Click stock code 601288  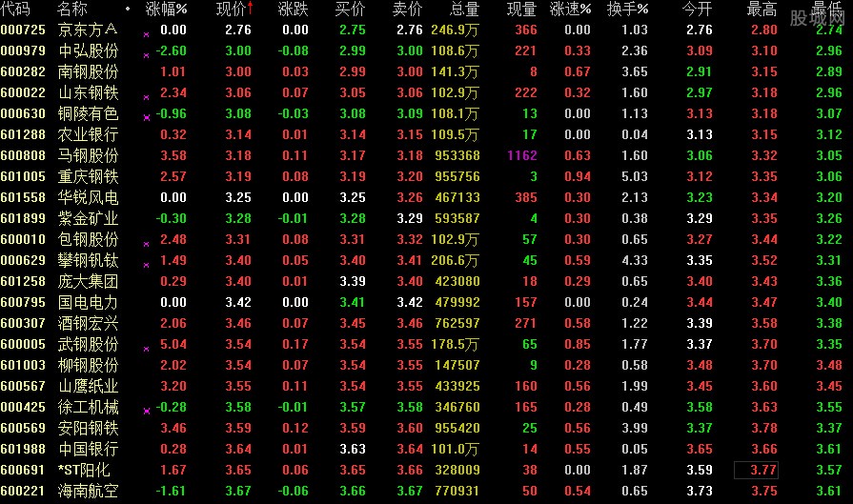point(24,134)
